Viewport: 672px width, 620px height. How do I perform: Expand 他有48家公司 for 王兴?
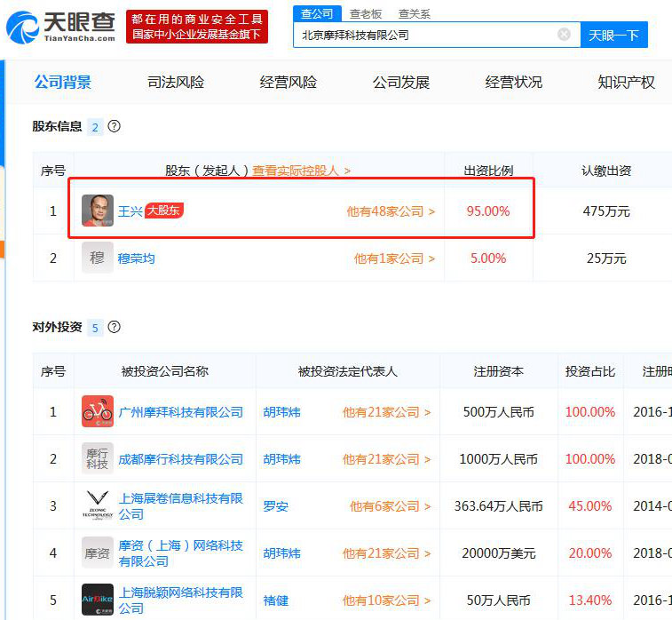pyautogui.click(x=391, y=211)
